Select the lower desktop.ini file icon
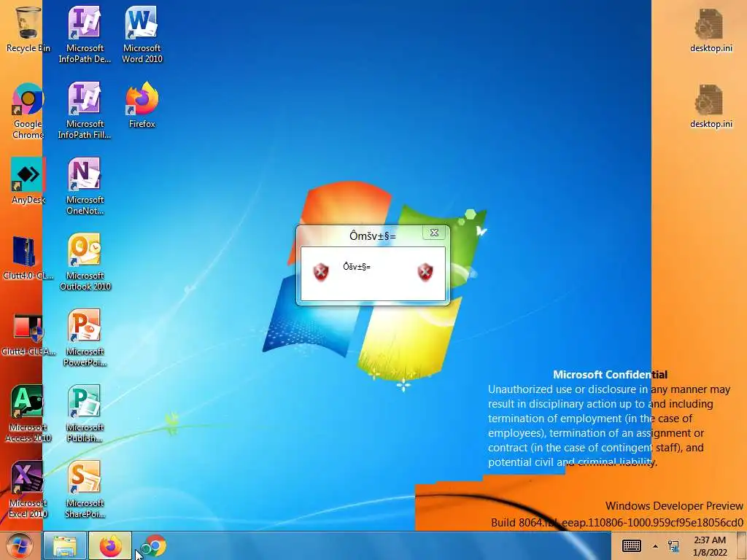The width and height of the screenshot is (747, 560). click(711, 106)
